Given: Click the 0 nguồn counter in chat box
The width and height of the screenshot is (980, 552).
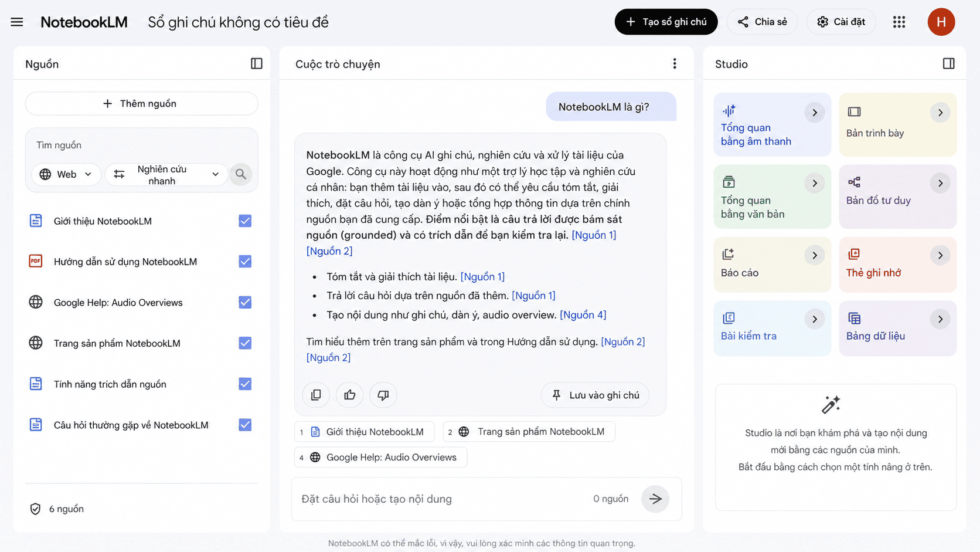Looking at the screenshot, I should [x=611, y=499].
